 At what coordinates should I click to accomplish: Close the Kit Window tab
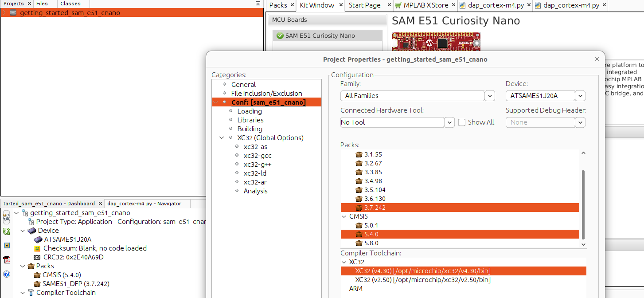pos(341,5)
